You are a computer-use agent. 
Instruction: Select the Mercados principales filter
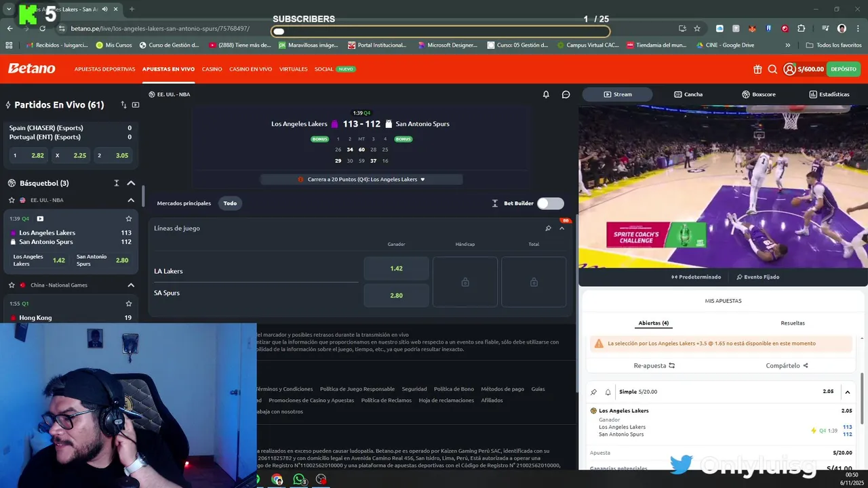(x=184, y=203)
